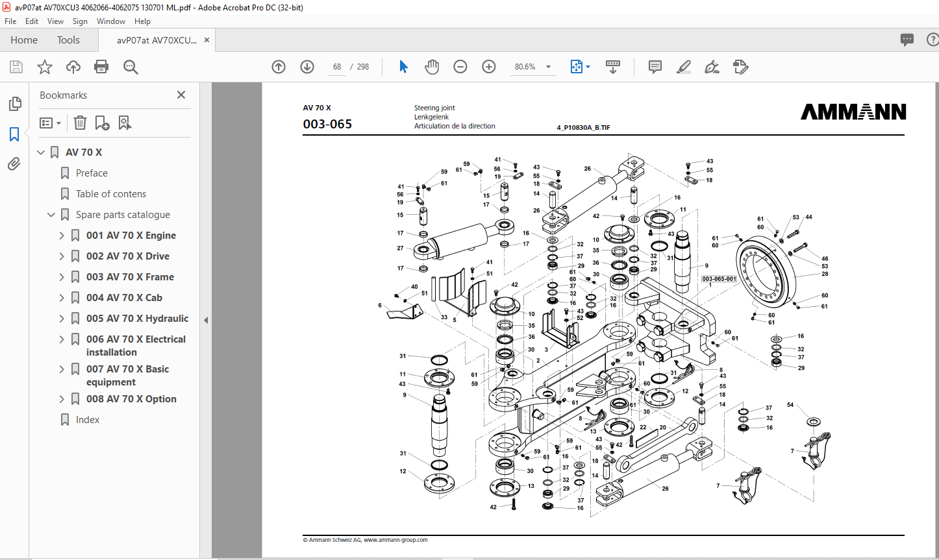Open bookmarks options dropdown
The width and height of the screenshot is (939, 560).
point(51,123)
